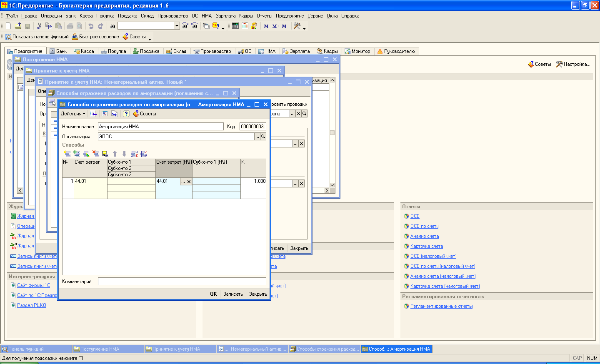Click the M+ memory add button
Image resolution: width=600 pixels, height=364 pixels.
pos(276,26)
